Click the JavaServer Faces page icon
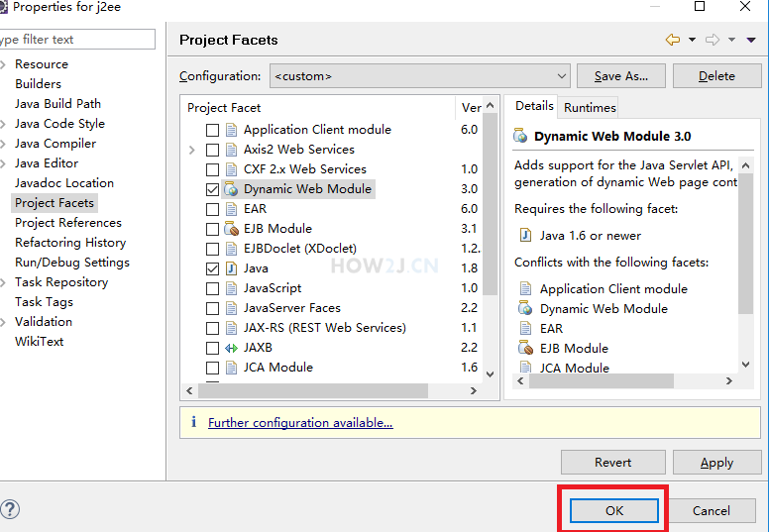This screenshot has width=769, height=532. pos(231,308)
